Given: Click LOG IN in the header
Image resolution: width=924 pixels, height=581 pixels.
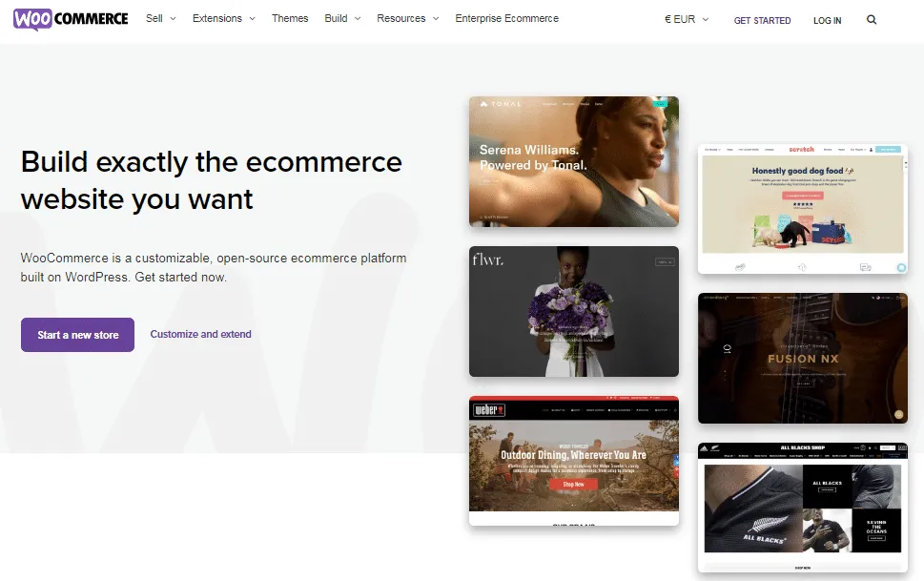Looking at the screenshot, I should click(x=828, y=21).
